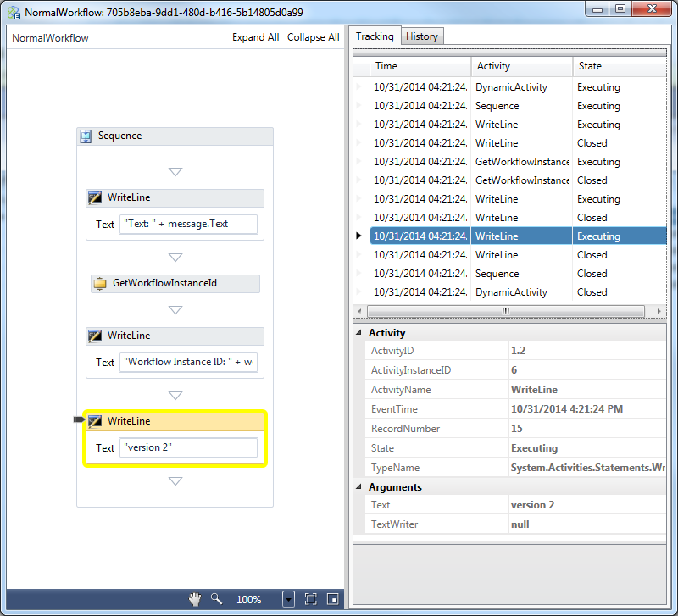
Task: Click the ActivityName value WriteLine
Action: (x=534, y=390)
